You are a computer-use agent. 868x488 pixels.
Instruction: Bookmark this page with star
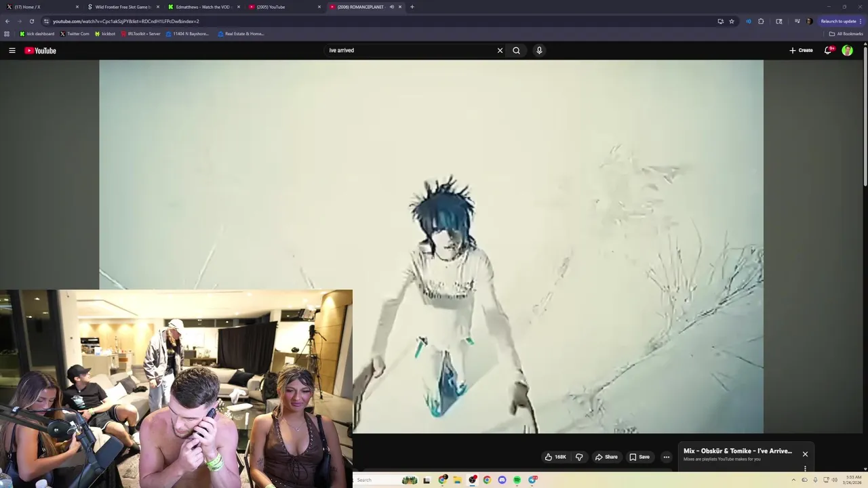[732, 21]
